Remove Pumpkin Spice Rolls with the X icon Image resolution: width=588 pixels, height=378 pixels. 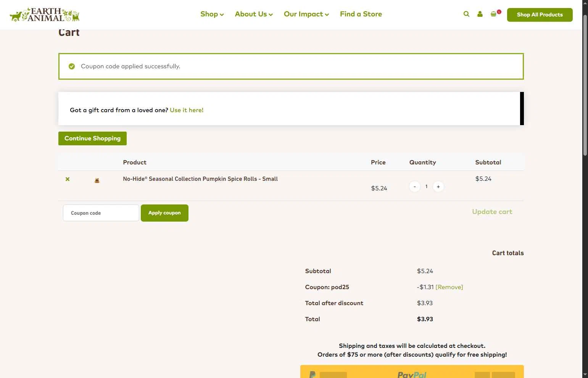(68, 179)
